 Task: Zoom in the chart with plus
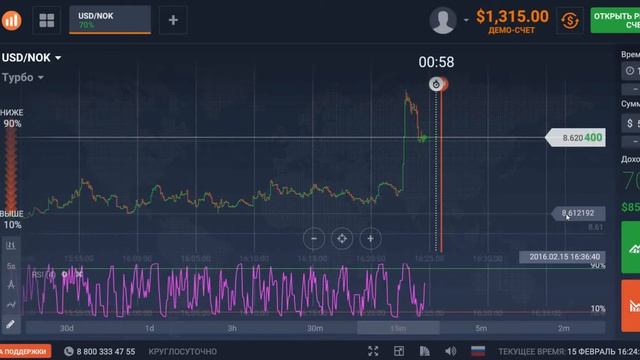pyautogui.click(x=370, y=238)
